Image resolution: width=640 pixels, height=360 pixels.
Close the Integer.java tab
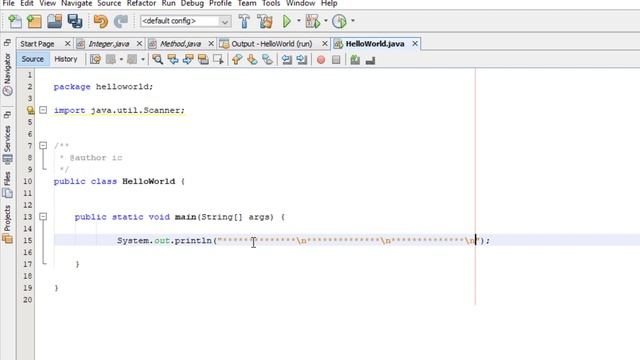click(x=139, y=43)
